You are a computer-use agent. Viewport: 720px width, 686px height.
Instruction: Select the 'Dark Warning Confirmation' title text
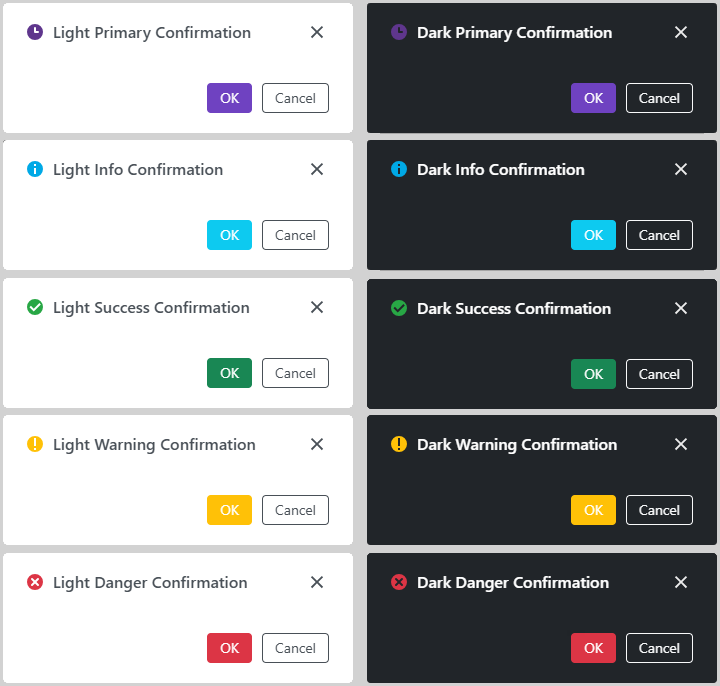coord(517,445)
